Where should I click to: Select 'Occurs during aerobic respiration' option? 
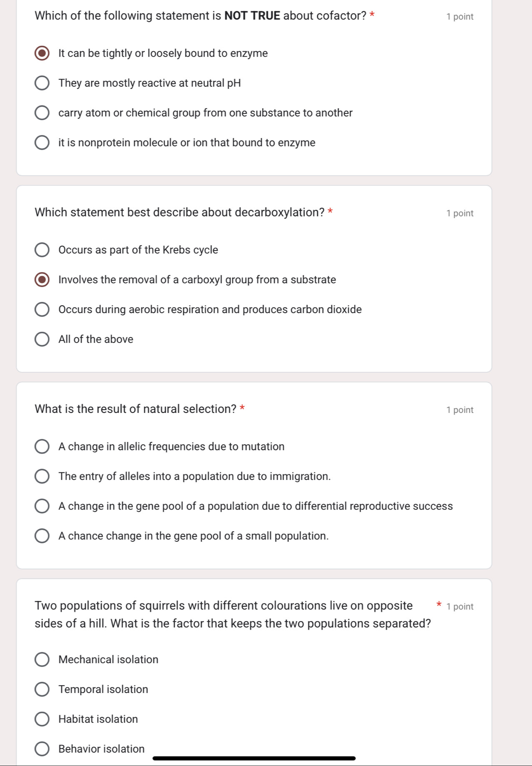[x=42, y=309]
